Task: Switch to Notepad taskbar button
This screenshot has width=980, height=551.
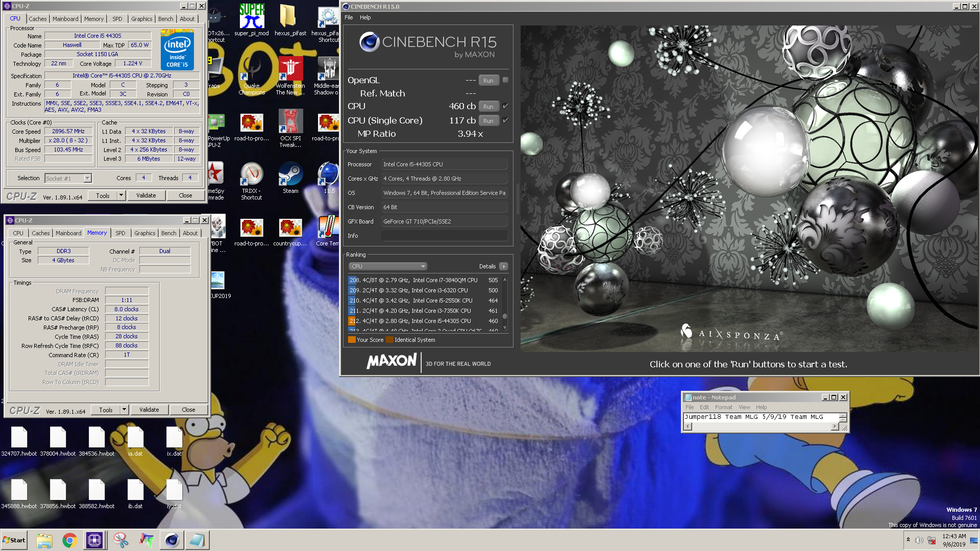Action: [x=197, y=540]
